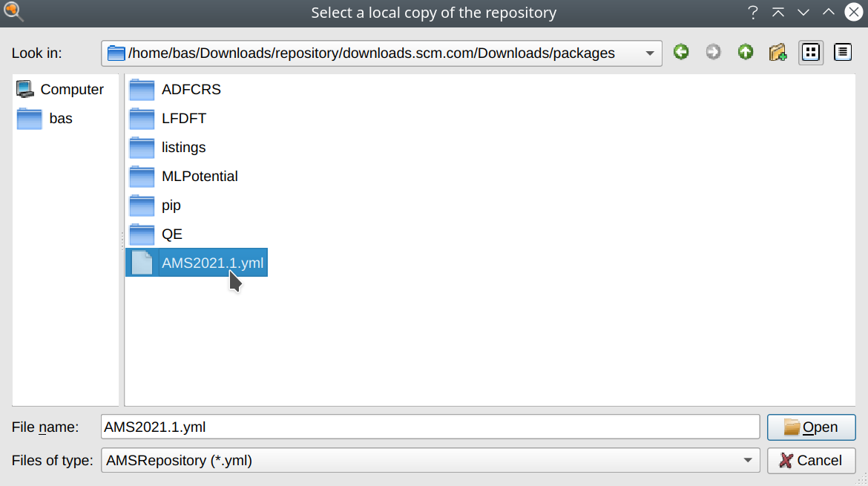Click the greyed forward arrow icon
Viewport: 868px width, 486px height.
(x=713, y=53)
